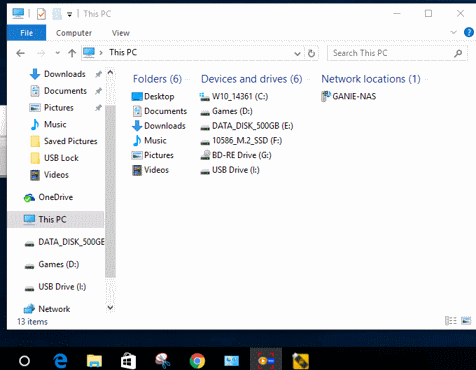Select the Documents folder in Folders group

coord(159,111)
